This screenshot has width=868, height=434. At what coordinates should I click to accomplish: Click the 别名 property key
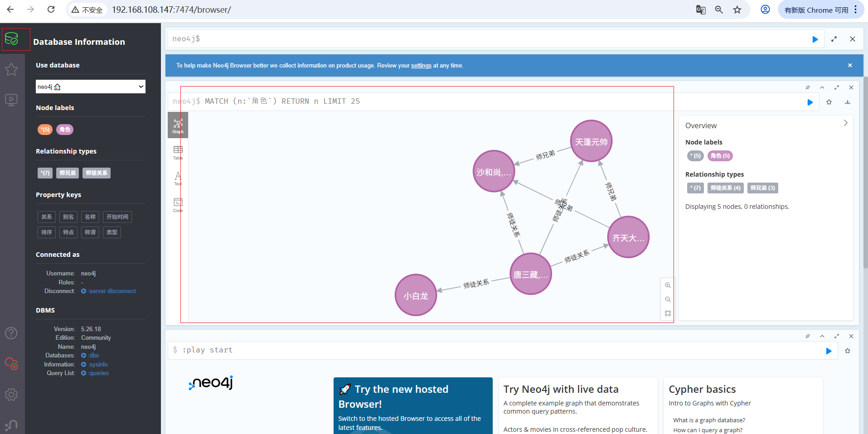pyautogui.click(x=68, y=217)
